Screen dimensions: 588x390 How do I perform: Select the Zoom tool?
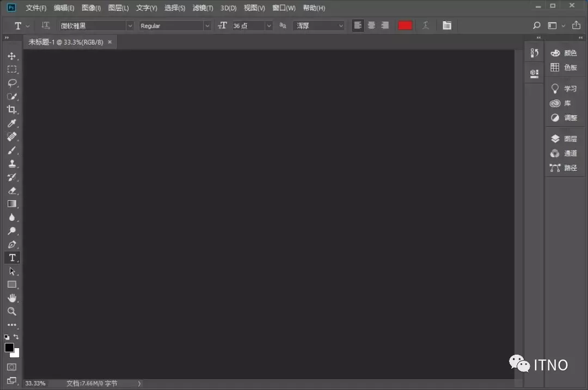point(11,311)
